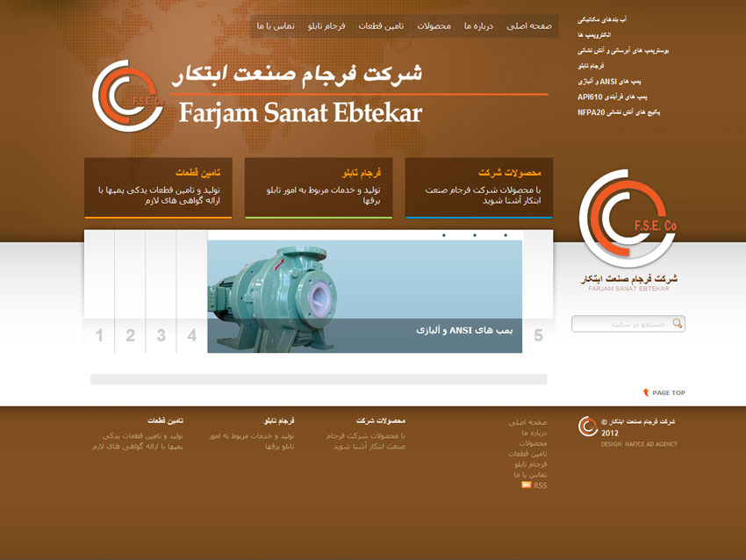Open the 'محصولات شرکت' feature box
The image size is (746, 560).
(x=479, y=188)
